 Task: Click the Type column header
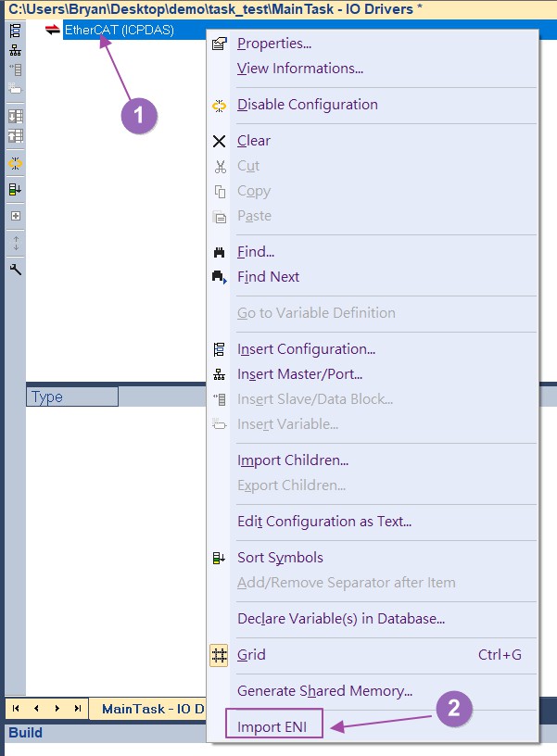point(72,397)
